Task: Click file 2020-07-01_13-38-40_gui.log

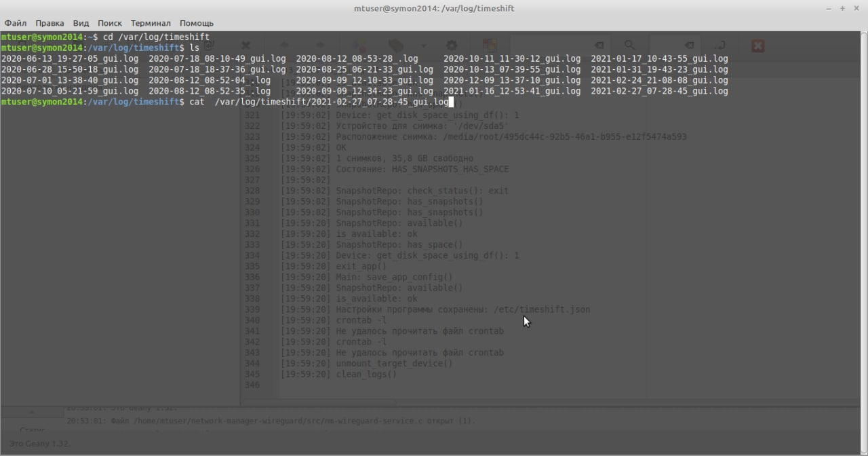Action: tap(70, 80)
